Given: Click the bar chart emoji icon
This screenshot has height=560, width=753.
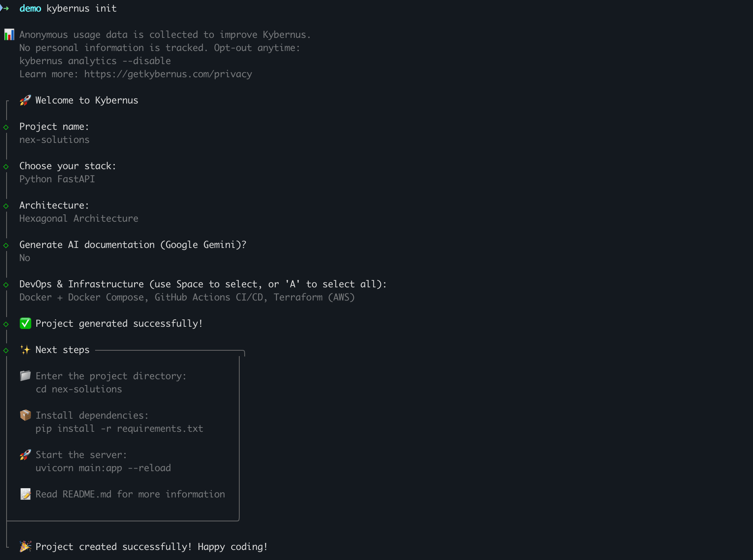Looking at the screenshot, I should pos(9,35).
